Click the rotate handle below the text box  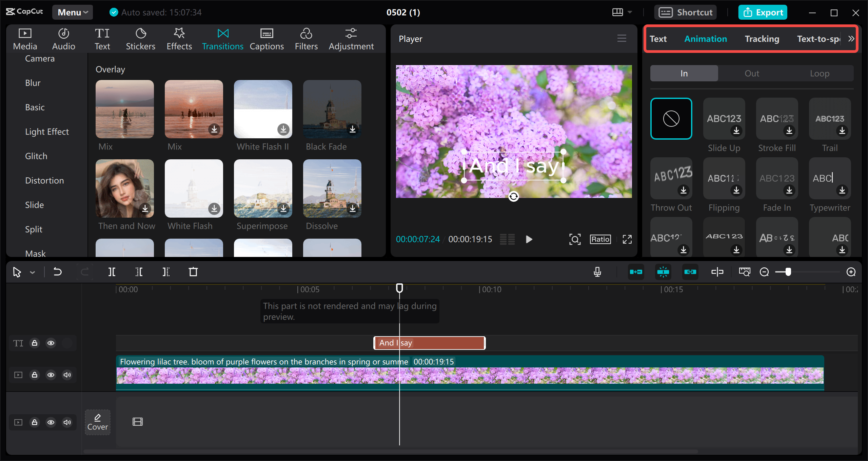point(513,196)
